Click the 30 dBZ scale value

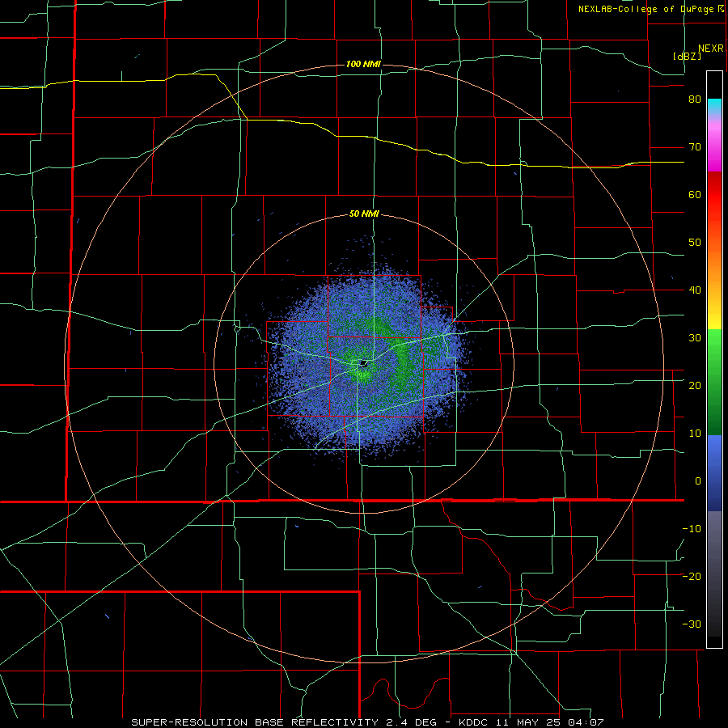(695, 337)
